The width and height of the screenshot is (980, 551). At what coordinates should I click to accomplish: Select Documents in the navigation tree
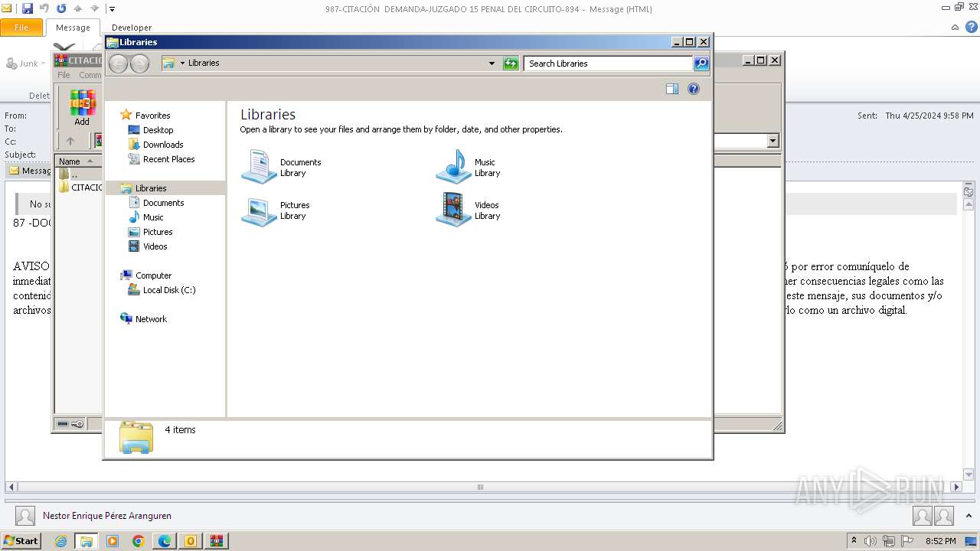tap(156, 203)
